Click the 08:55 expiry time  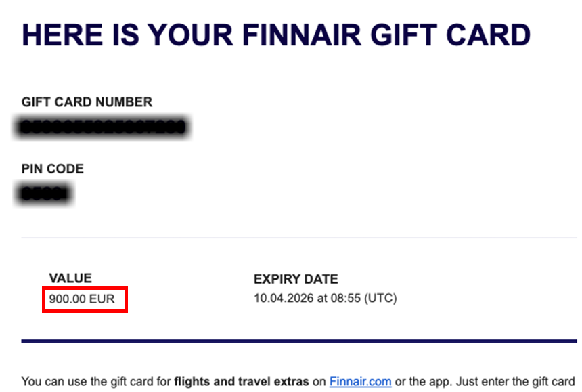coord(346,298)
